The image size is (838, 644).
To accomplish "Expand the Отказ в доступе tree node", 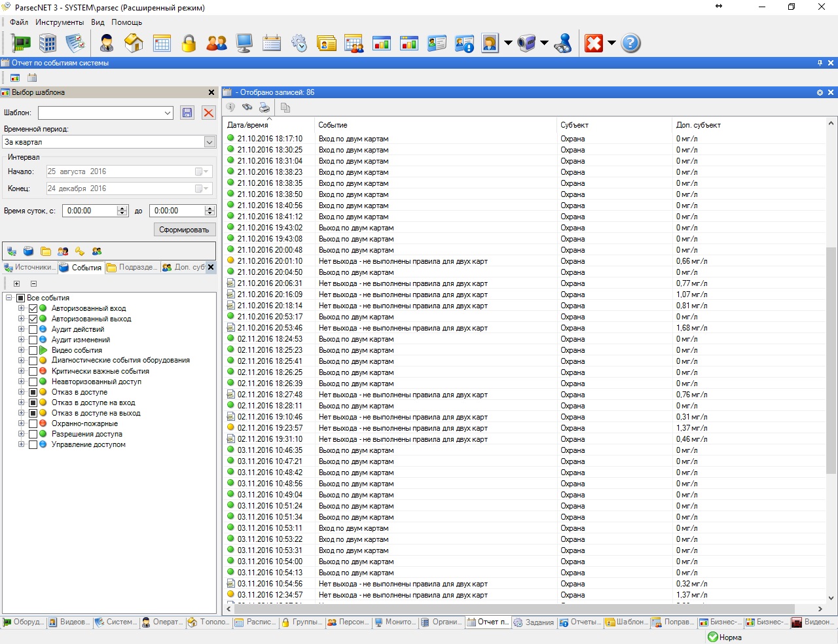I will [x=21, y=392].
